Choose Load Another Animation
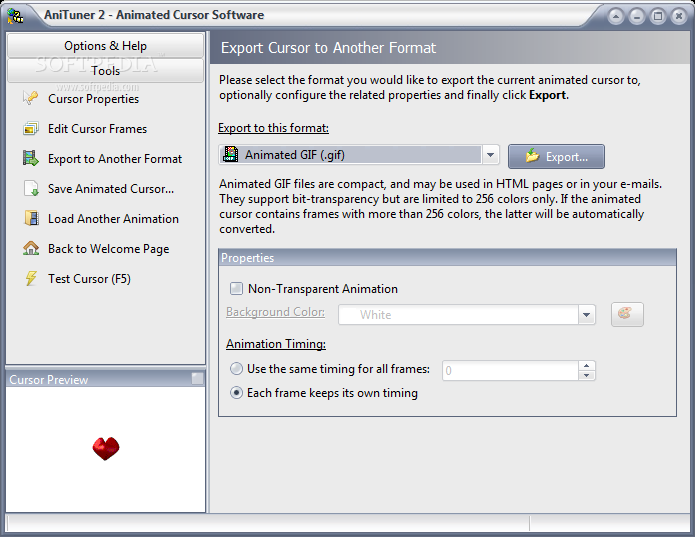Screen dimensions: 695x537 (113, 219)
